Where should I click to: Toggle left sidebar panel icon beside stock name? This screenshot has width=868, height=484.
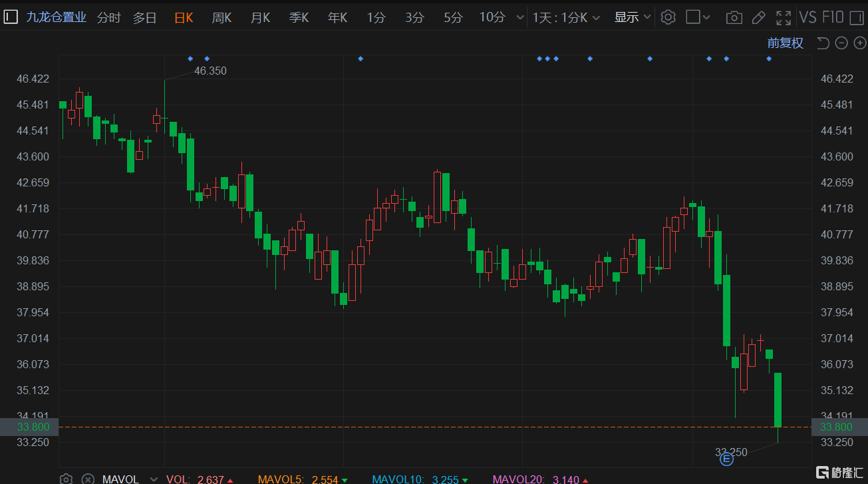click(11, 17)
